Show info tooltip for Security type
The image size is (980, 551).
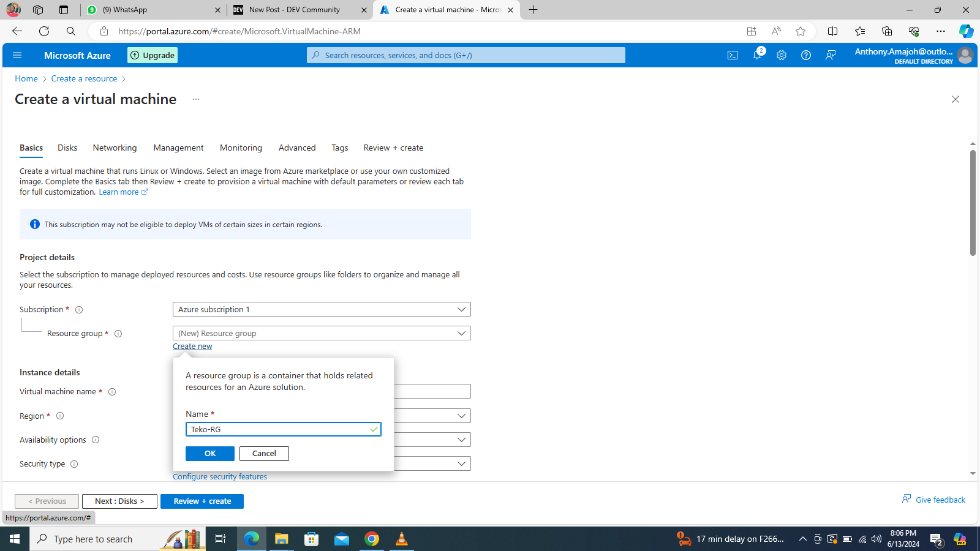tap(74, 464)
